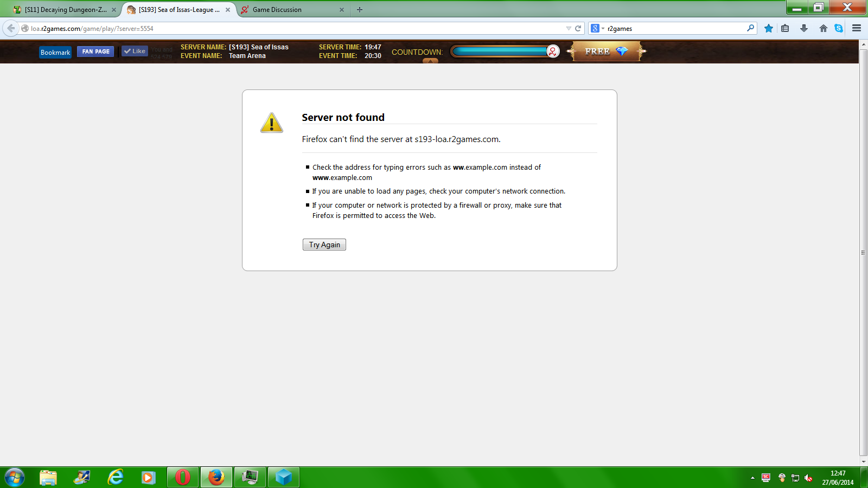
Task: Bookmark this page using the star icon
Action: click(769, 28)
